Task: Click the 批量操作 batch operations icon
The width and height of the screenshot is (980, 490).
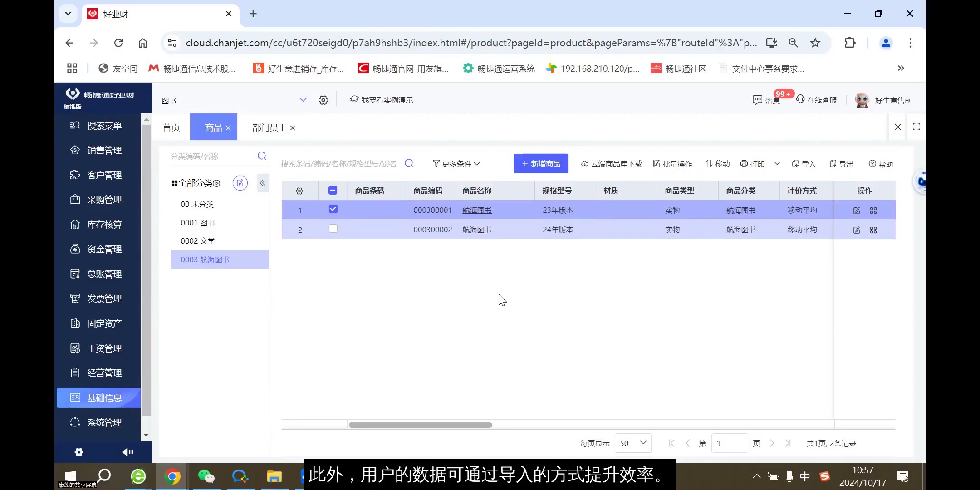Action: click(x=673, y=163)
